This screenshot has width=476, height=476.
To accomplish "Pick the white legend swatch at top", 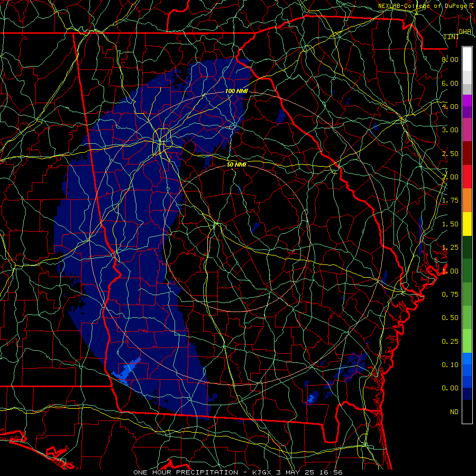I will (467, 59).
